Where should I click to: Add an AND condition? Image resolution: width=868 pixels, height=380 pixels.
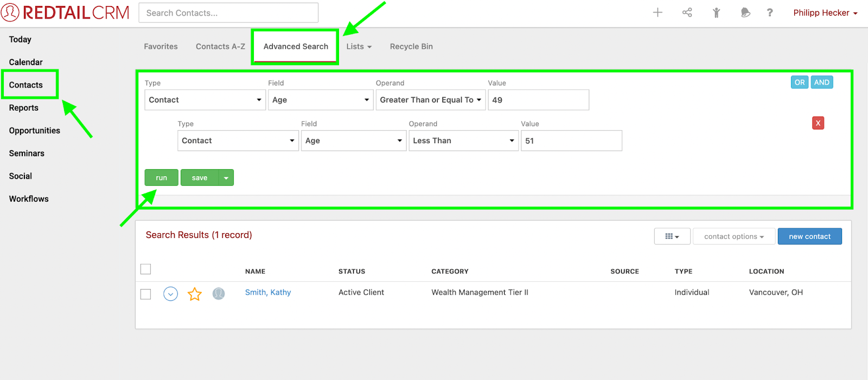(822, 82)
